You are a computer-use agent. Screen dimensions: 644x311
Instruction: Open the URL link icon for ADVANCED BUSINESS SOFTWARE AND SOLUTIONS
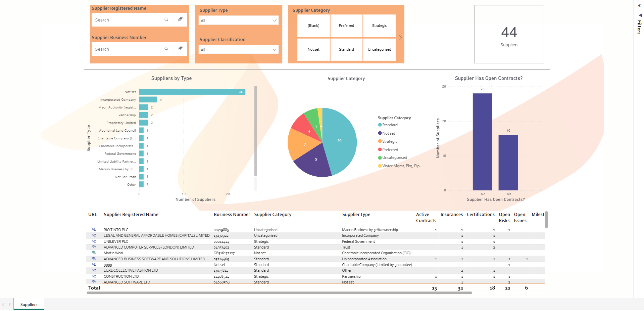pyautogui.click(x=94, y=259)
